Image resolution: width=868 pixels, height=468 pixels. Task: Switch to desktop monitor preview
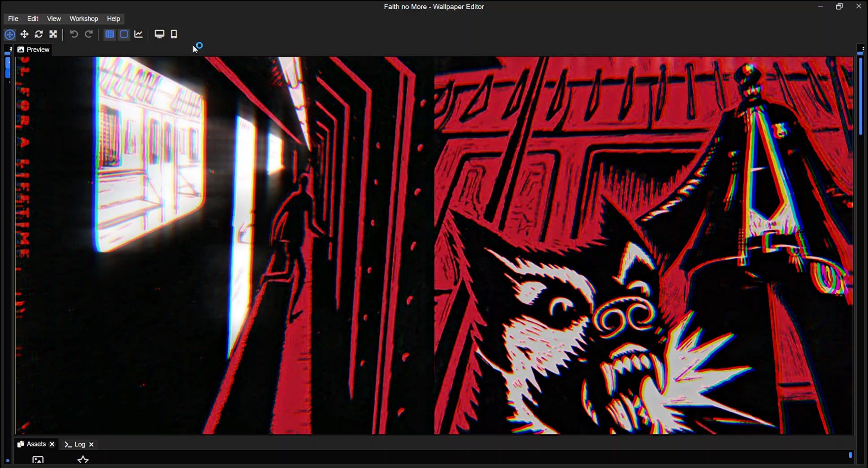point(159,34)
